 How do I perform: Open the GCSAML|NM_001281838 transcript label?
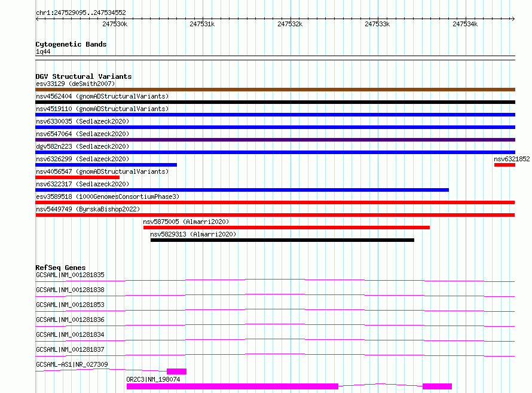coord(70,290)
